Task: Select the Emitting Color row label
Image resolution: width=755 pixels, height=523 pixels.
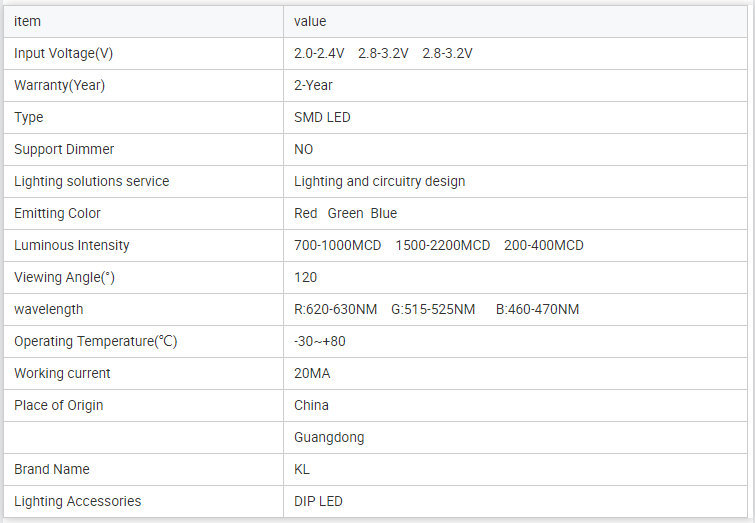Action: (x=57, y=213)
